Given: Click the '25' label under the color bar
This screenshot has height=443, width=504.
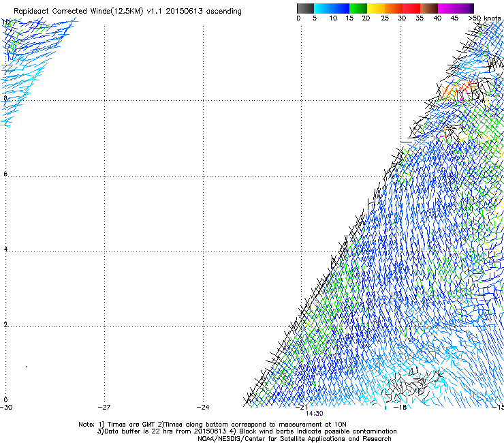Looking at the screenshot, I should pyautogui.click(x=385, y=18).
